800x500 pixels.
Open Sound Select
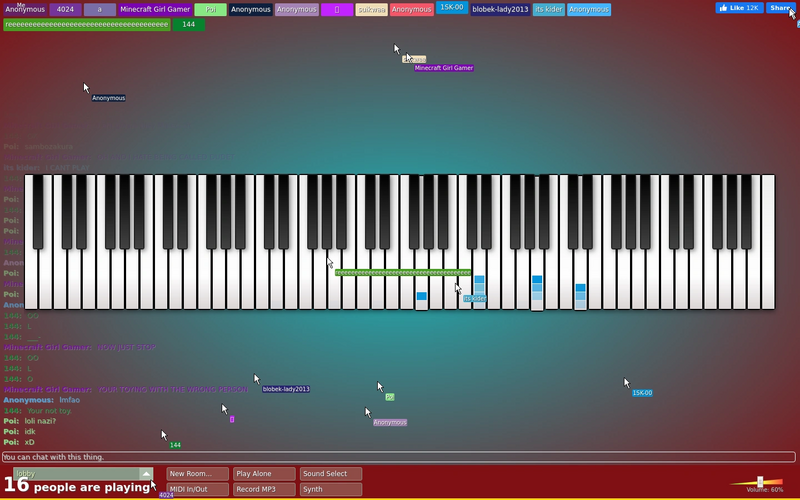point(331,473)
